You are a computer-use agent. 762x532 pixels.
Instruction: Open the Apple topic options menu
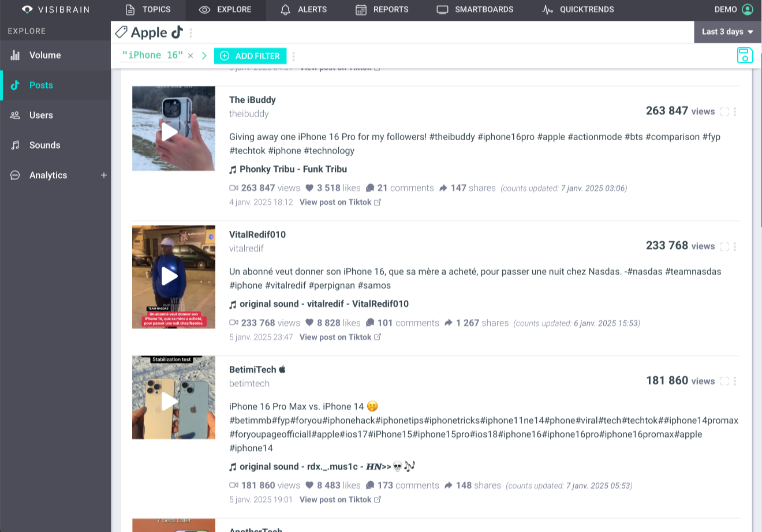click(191, 33)
